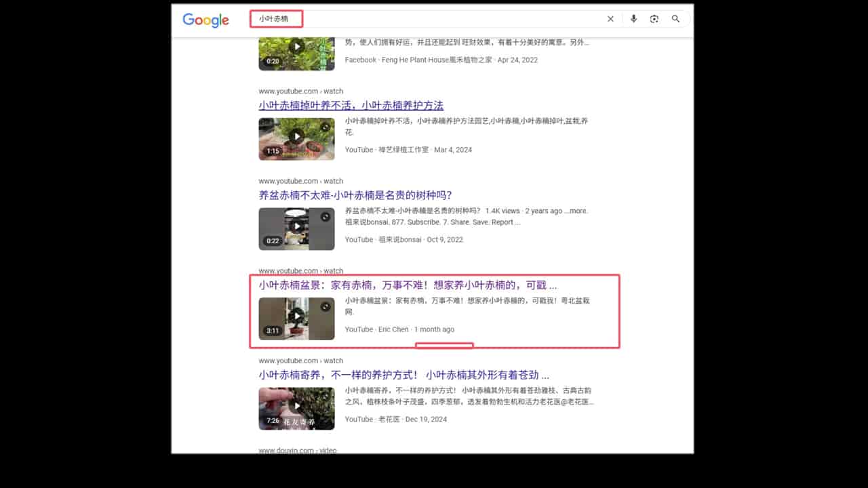Play the 0:20 Facebook video thumbnail

click(296, 54)
